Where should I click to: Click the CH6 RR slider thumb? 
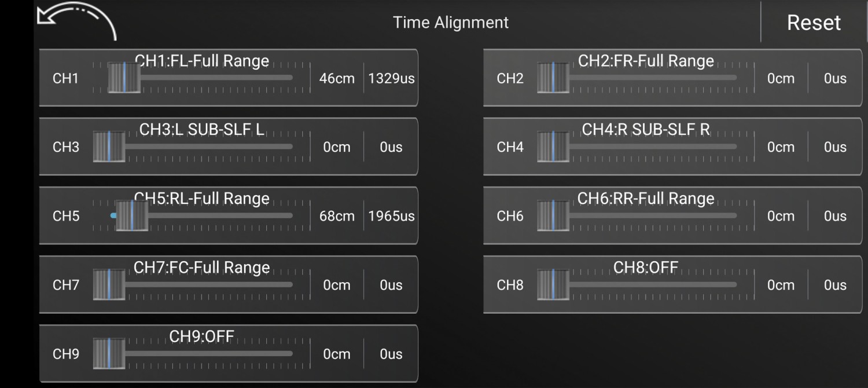(x=553, y=216)
